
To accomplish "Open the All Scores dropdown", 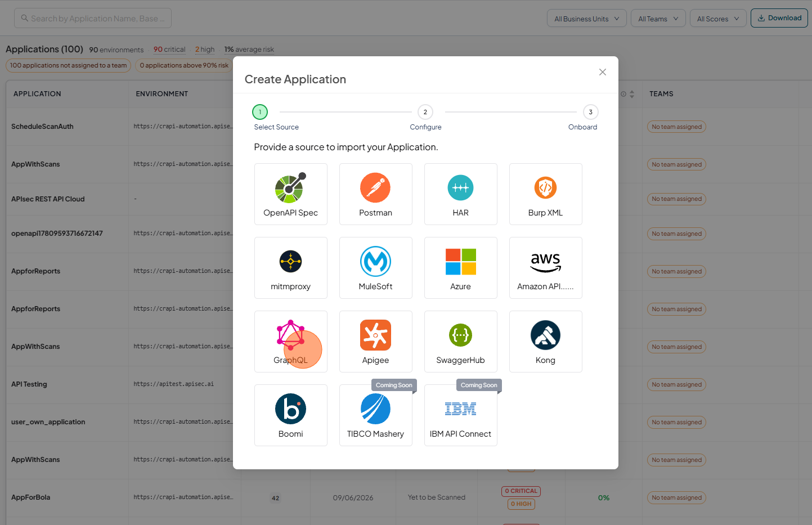I will (x=718, y=19).
